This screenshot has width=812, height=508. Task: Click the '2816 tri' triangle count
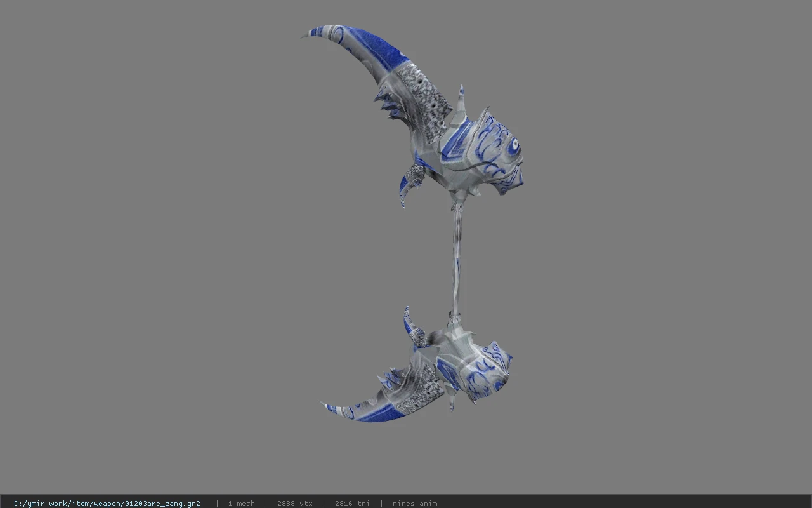(351, 504)
